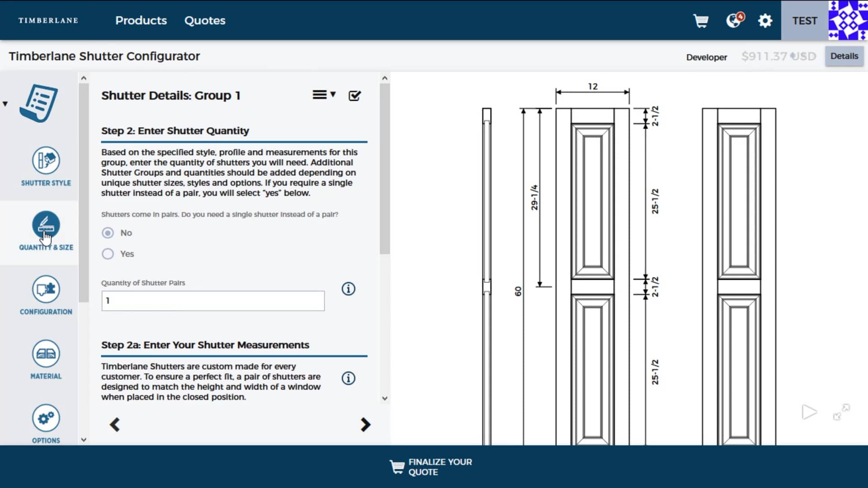The image size is (868, 488).
Task: Select No for single shutter
Action: point(108,232)
